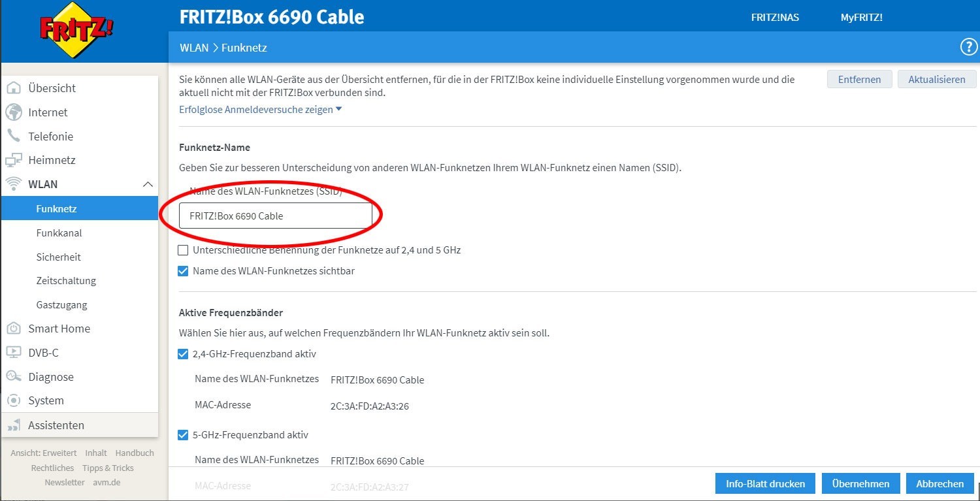Click the Heimnetz computers icon
This screenshot has height=501, width=980.
pyautogui.click(x=14, y=160)
